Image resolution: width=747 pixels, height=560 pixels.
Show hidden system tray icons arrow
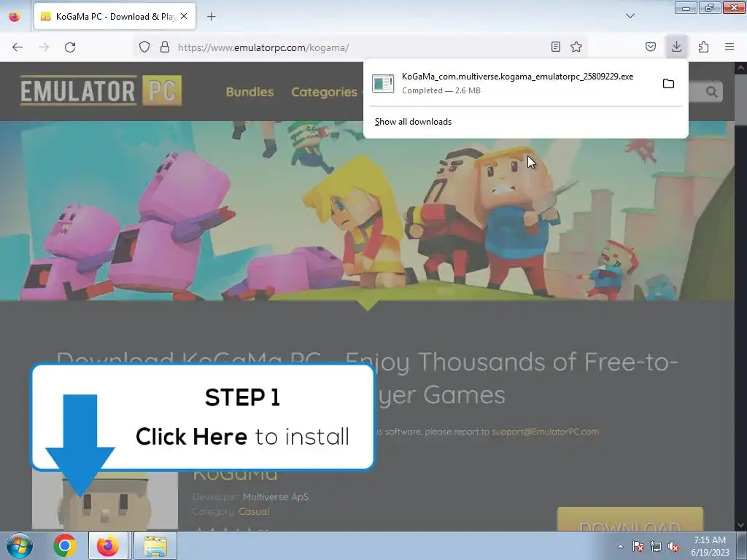[620, 546]
